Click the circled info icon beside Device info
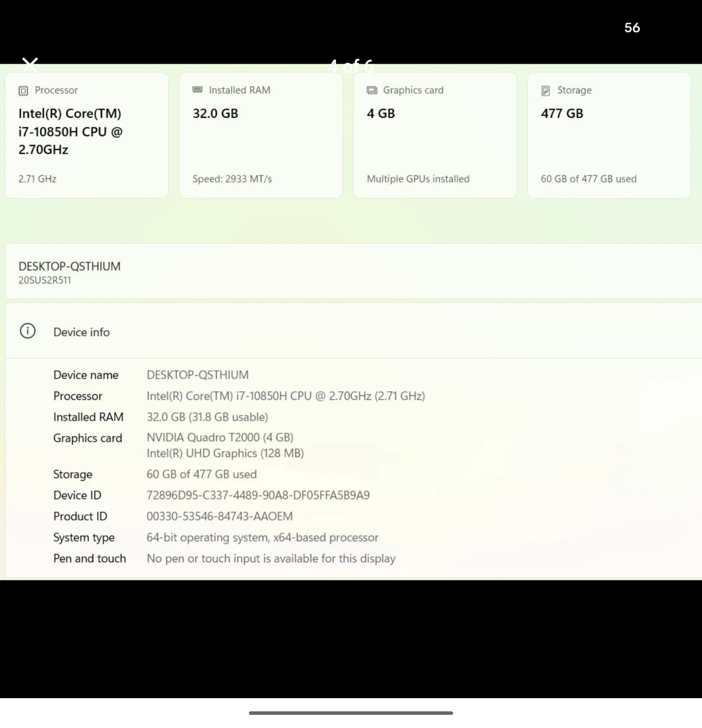 28,331
